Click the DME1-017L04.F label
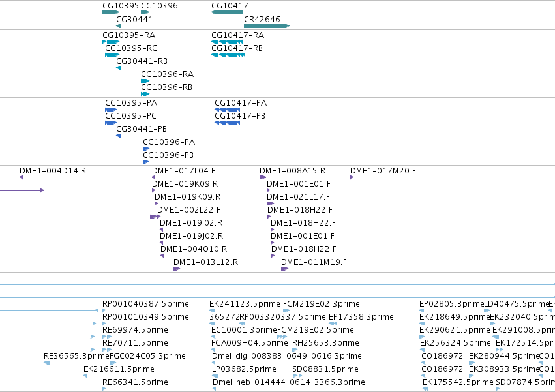 point(183,171)
